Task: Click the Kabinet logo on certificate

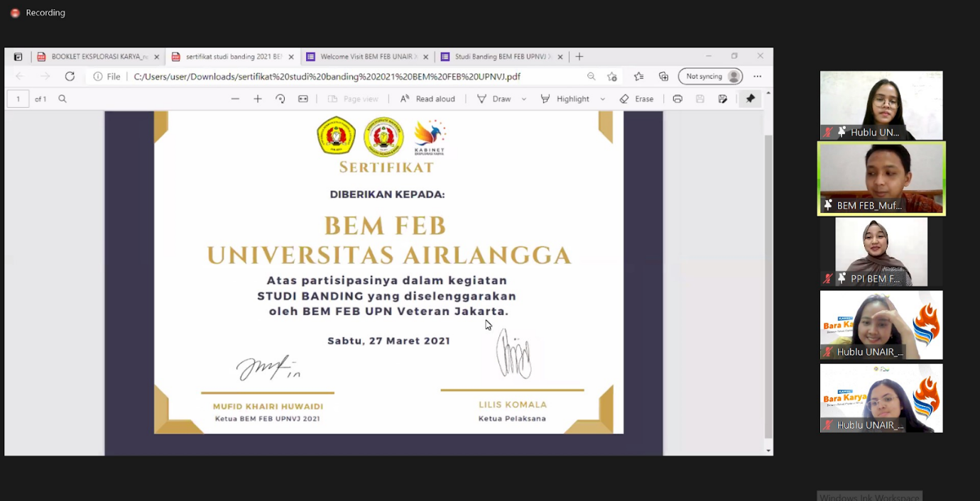Action: click(430, 138)
